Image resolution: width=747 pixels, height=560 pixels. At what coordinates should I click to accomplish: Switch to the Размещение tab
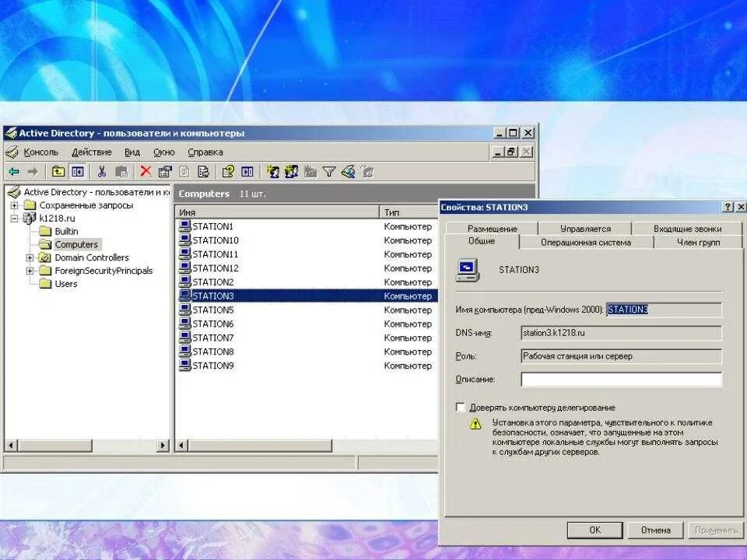(492, 229)
